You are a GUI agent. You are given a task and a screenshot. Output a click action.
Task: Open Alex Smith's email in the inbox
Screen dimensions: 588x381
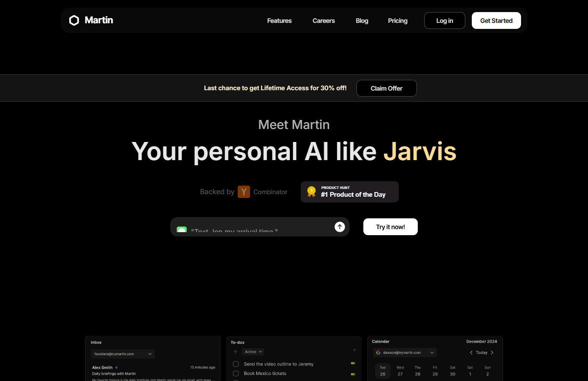(153, 372)
